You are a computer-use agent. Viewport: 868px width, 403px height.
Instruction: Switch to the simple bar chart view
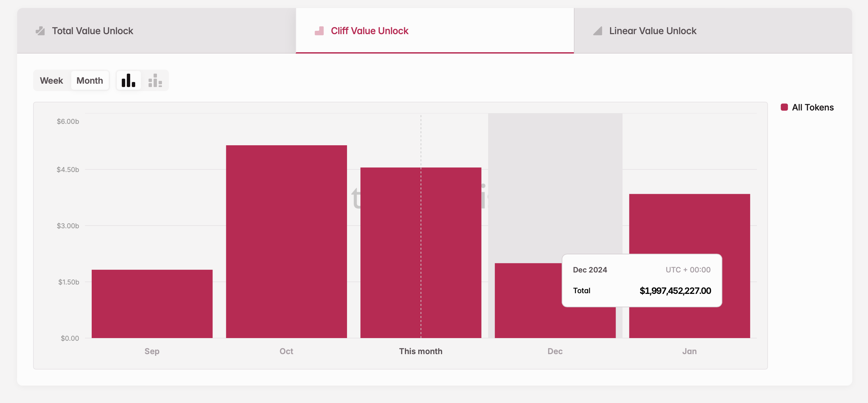click(x=128, y=81)
